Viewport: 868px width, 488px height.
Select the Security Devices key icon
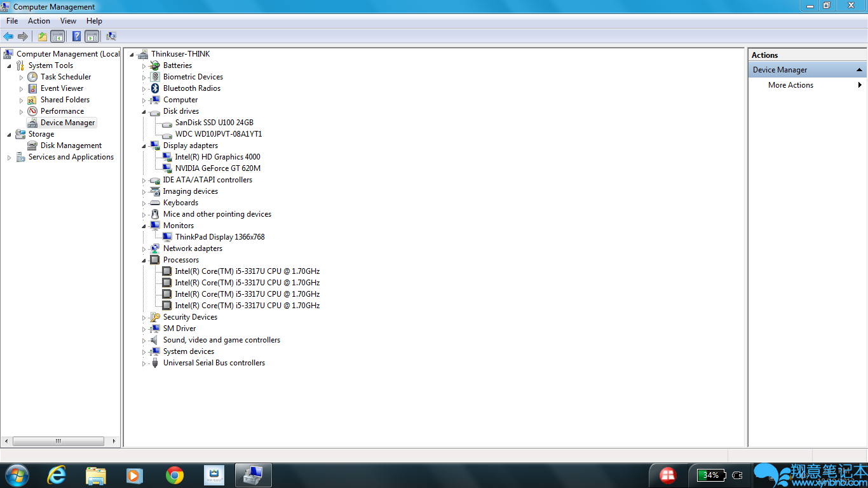coord(155,317)
